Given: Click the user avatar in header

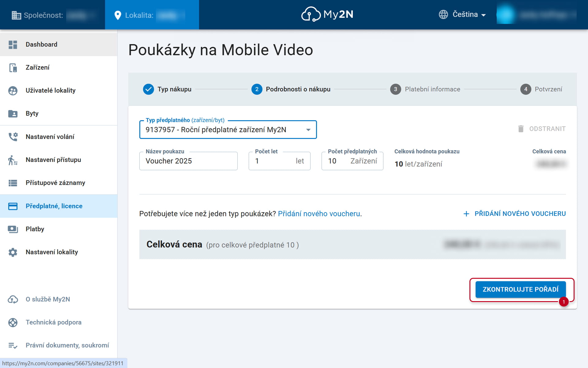Looking at the screenshot, I should click(505, 14).
